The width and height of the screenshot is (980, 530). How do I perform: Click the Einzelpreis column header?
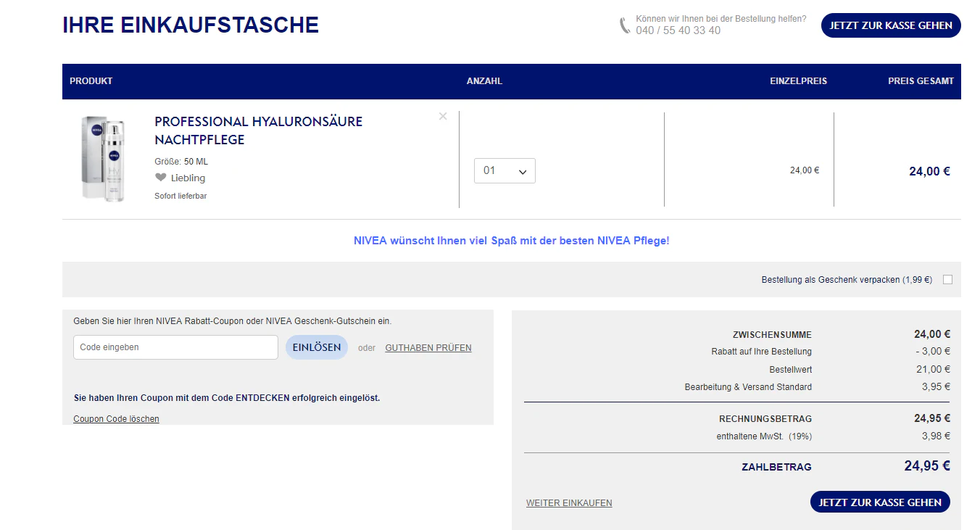(798, 81)
